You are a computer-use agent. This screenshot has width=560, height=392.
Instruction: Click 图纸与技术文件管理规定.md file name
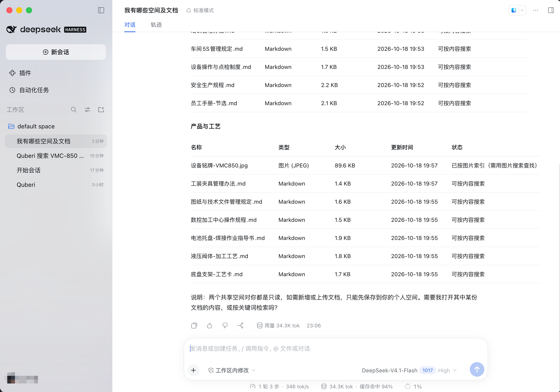tap(226, 202)
